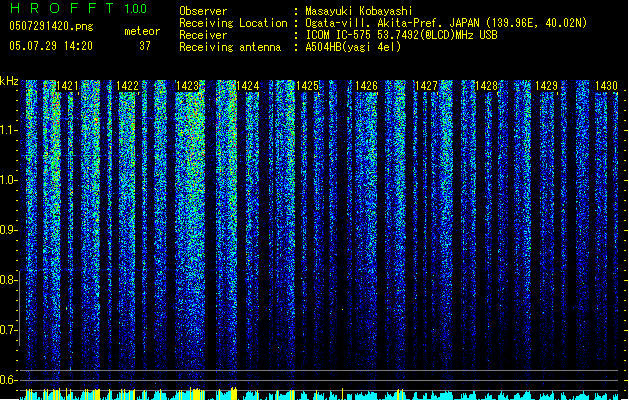Viewport: 629px width, 400px height.
Task: Click the 1.1 frequency axis label
Action: click(8, 130)
